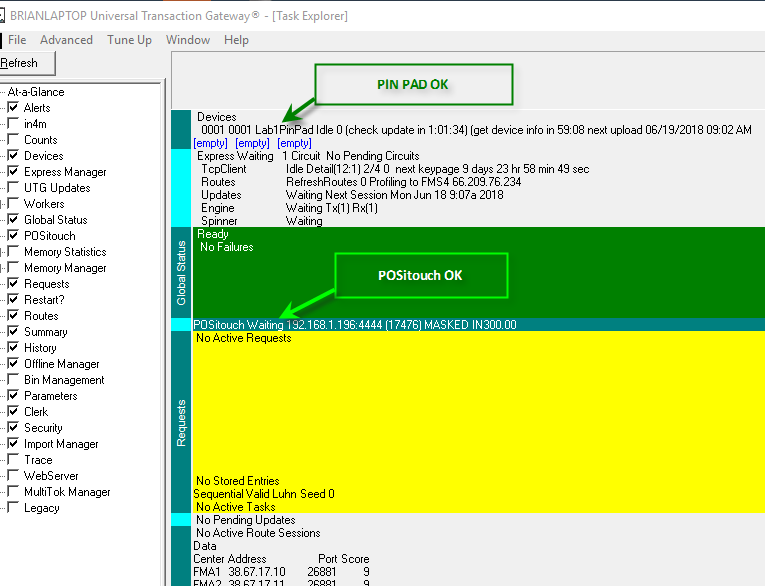765x586 pixels.
Task: Enable the UTG Updates checkbox
Action: click(13, 188)
